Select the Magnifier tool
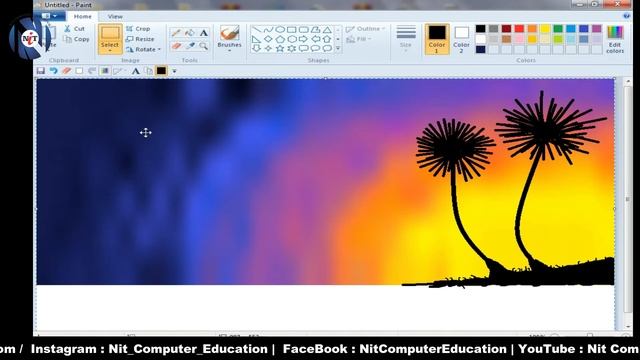 (x=203, y=46)
